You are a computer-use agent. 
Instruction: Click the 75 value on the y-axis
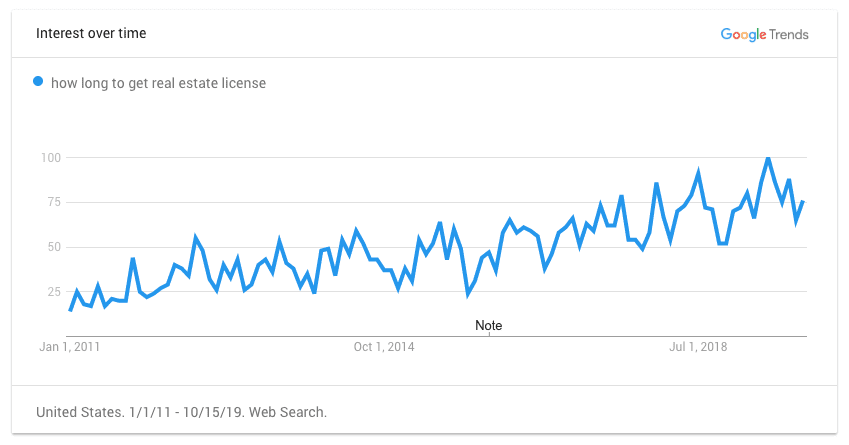point(54,202)
